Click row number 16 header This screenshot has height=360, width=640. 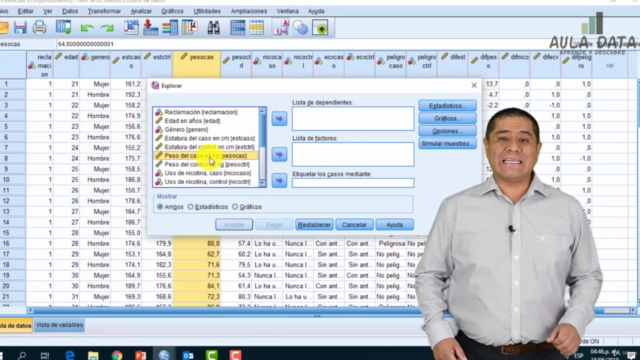(13, 244)
